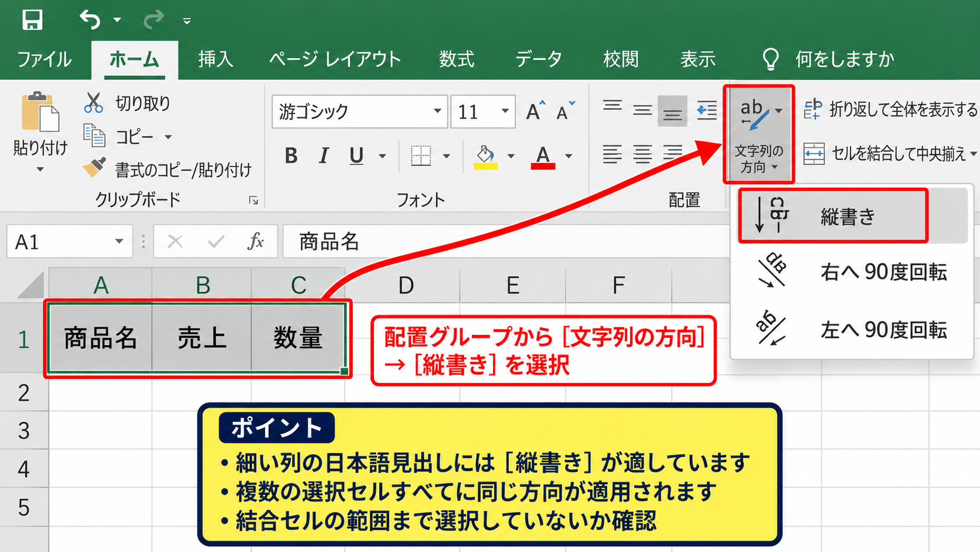
Task: Toggle center text alignment
Action: (x=642, y=154)
